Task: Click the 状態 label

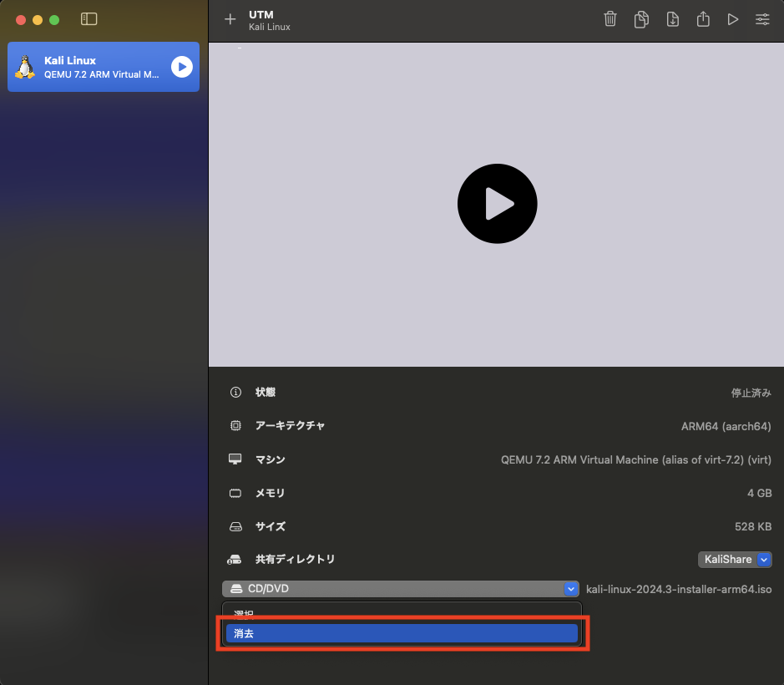Action: click(266, 393)
